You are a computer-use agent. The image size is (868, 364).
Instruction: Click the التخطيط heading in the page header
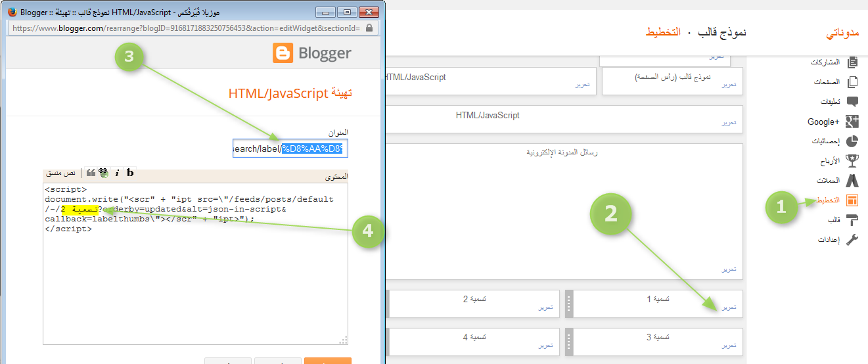pos(662,32)
